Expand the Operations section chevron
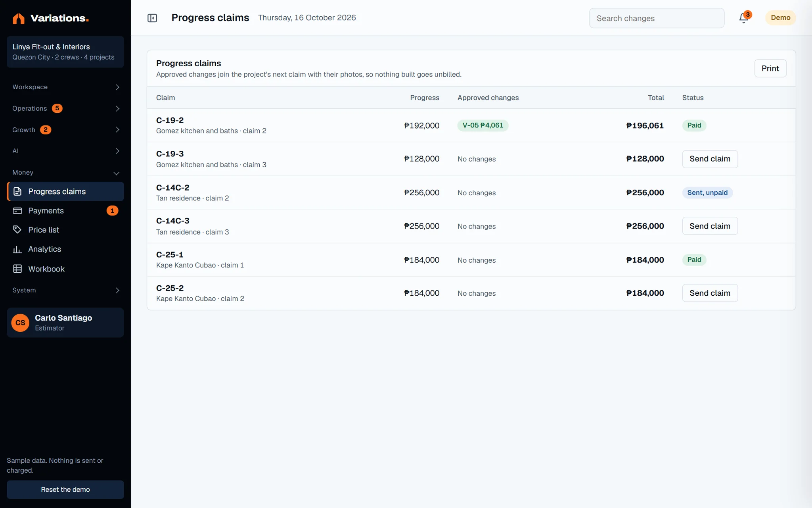The width and height of the screenshot is (812, 508). [x=117, y=109]
